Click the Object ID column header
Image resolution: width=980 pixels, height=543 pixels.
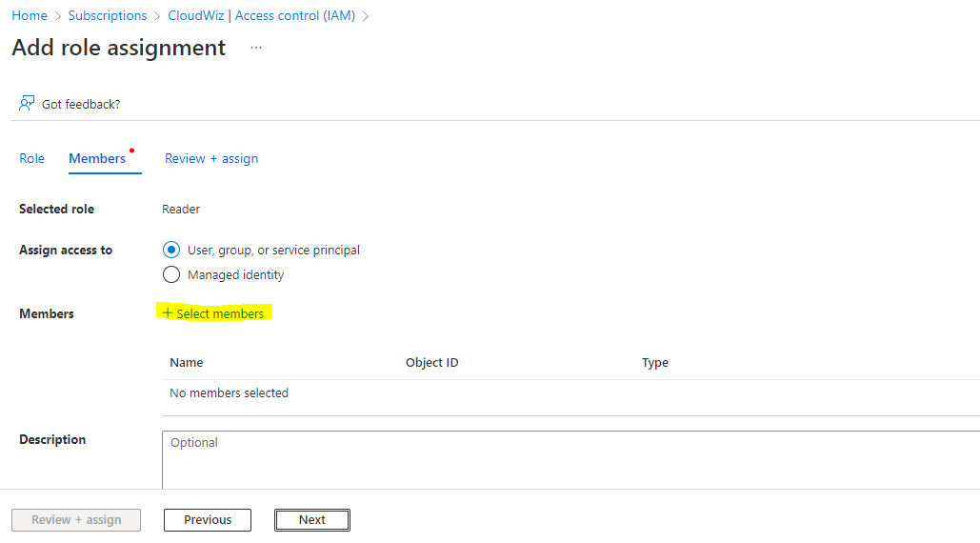pyautogui.click(x=431, y=362)
